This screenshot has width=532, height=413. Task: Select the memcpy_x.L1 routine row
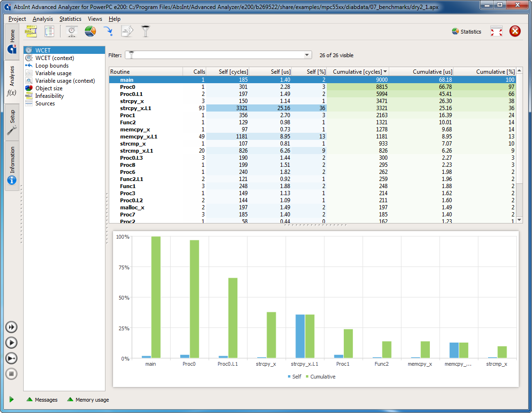(312, 137)
